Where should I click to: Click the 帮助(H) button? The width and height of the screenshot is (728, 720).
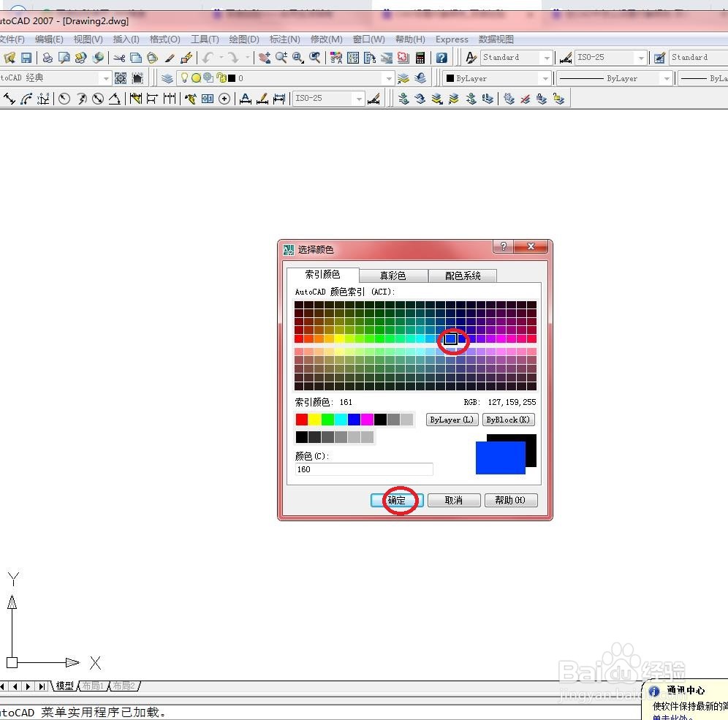point(511,500)
